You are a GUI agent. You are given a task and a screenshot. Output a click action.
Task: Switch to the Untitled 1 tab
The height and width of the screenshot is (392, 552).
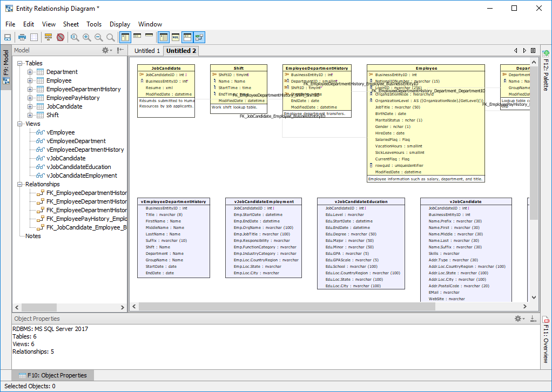pos(147,51)
